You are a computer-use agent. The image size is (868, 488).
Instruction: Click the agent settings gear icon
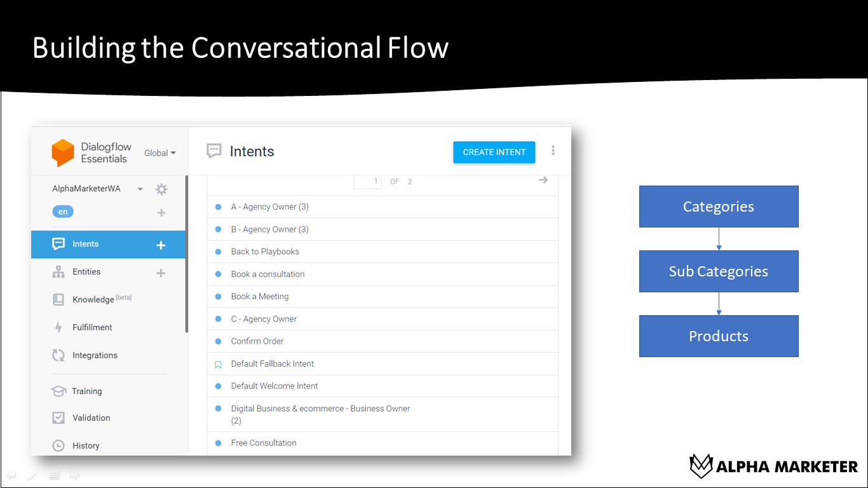point(161,189)
